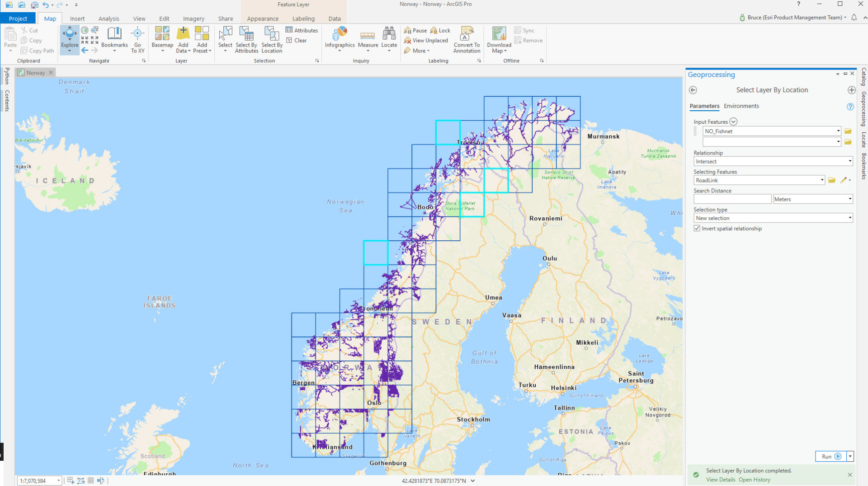Image resolution: width=868 pixels, height=486 pixels.
Task: Toggle the label Lock option
Action: (x=440, y=30)
